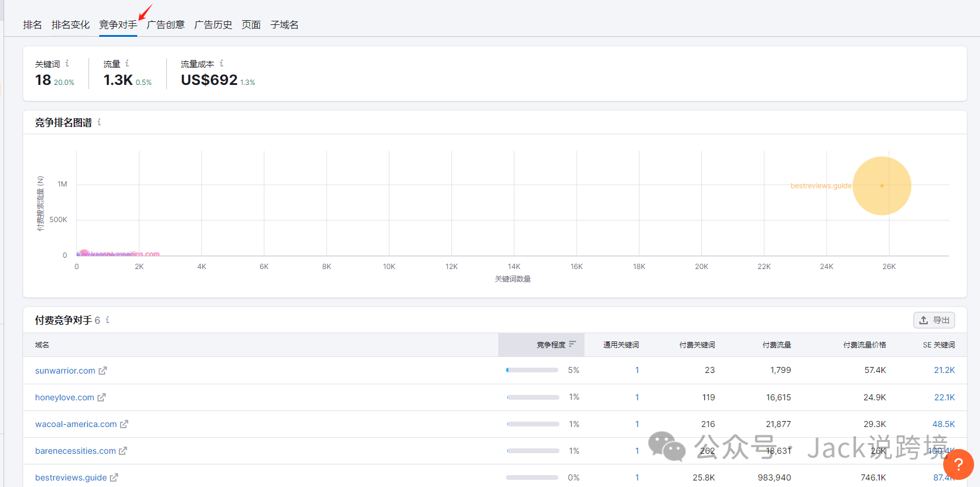
Task: Click the bestreviews.guide bubble in chart
Action: pos(882,186)
